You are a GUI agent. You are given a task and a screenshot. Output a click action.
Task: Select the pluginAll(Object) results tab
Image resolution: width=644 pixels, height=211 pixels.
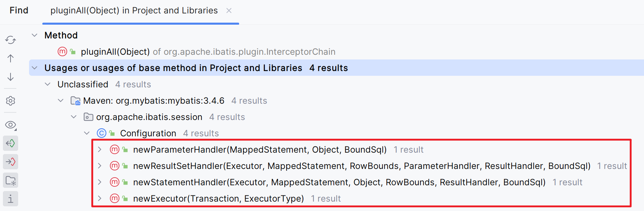point(134,11)
